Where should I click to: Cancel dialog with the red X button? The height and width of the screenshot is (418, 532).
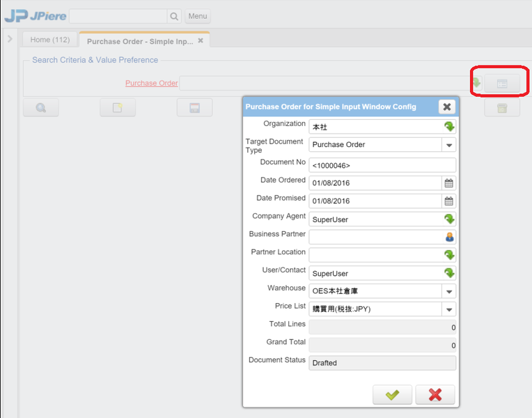click(x=435, y=394)
